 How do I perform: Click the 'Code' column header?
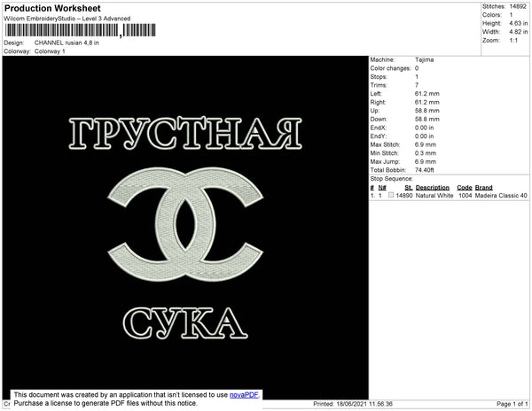[465, 188]
